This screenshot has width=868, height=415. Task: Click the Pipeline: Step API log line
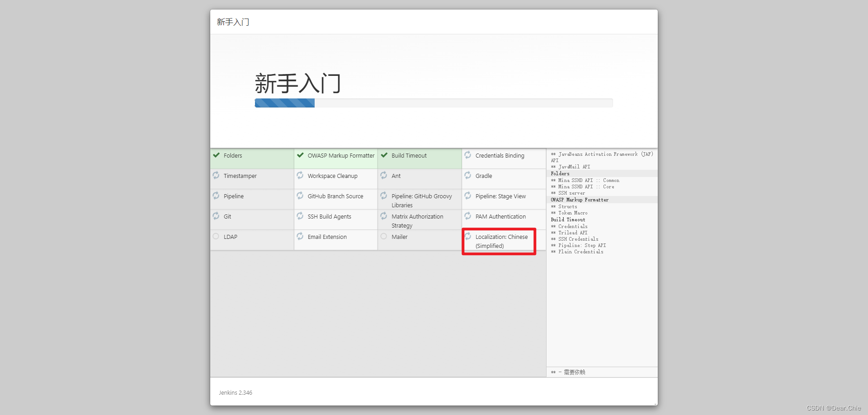578,245
